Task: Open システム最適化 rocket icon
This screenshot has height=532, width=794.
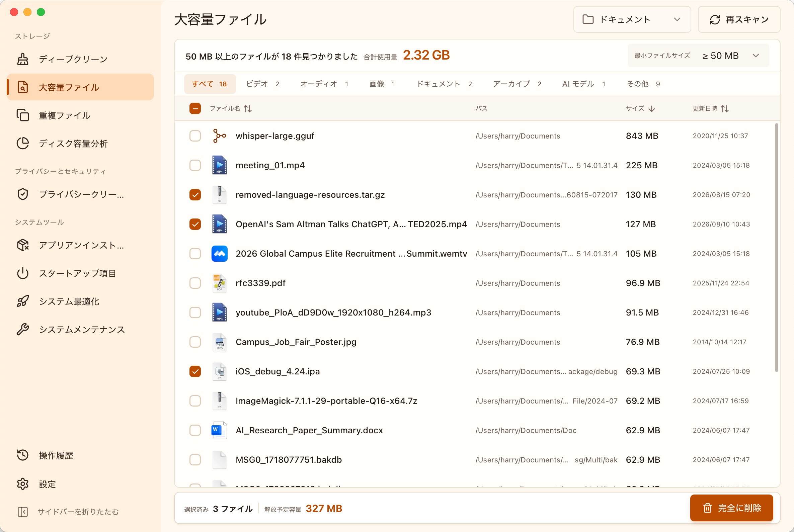Action: (23, 301)
